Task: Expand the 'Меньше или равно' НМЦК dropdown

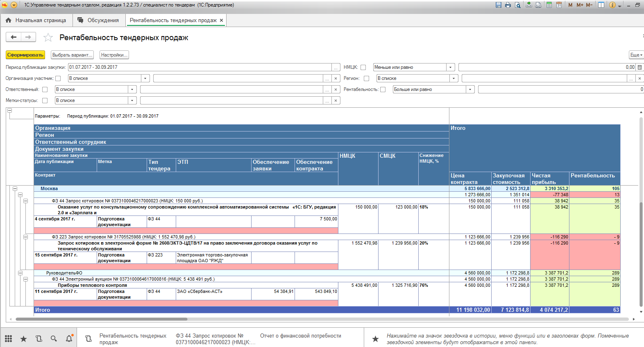Action: [x=451, y=67]
